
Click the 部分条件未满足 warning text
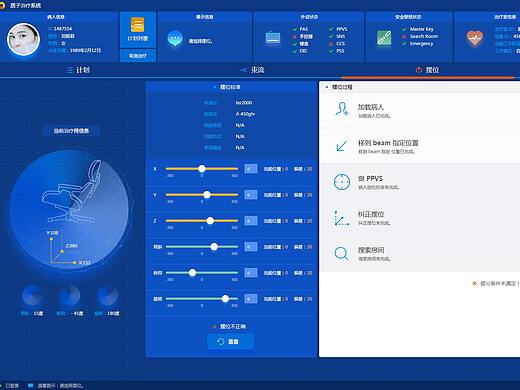pos(500,284)
